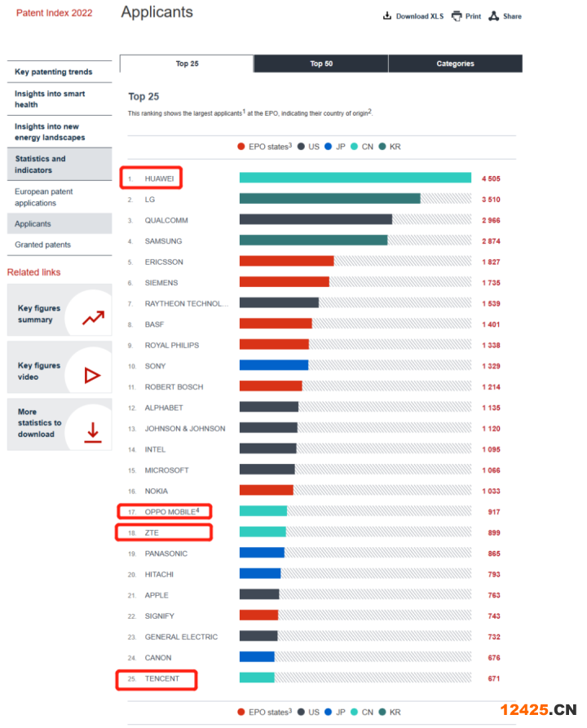This screenshot has height=728, width=587.
Task: Click the ERICSSON applicant name
Action: pyautogui.click(x=164, y=263)
